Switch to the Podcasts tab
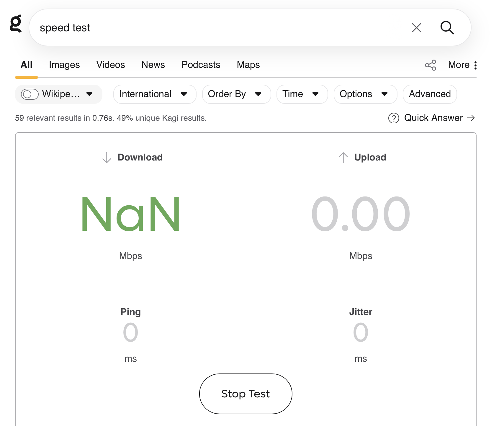The height and width of the screenshot is (426, 504). (201, 65)
